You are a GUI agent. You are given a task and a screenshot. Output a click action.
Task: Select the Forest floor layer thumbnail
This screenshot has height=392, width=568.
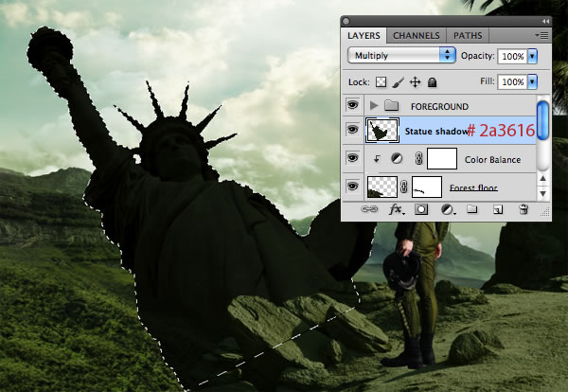[x=382, y=187]
